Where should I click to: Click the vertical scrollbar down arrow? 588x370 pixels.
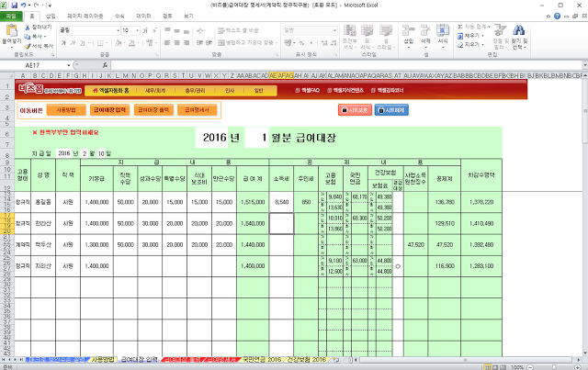pos(585,353)
